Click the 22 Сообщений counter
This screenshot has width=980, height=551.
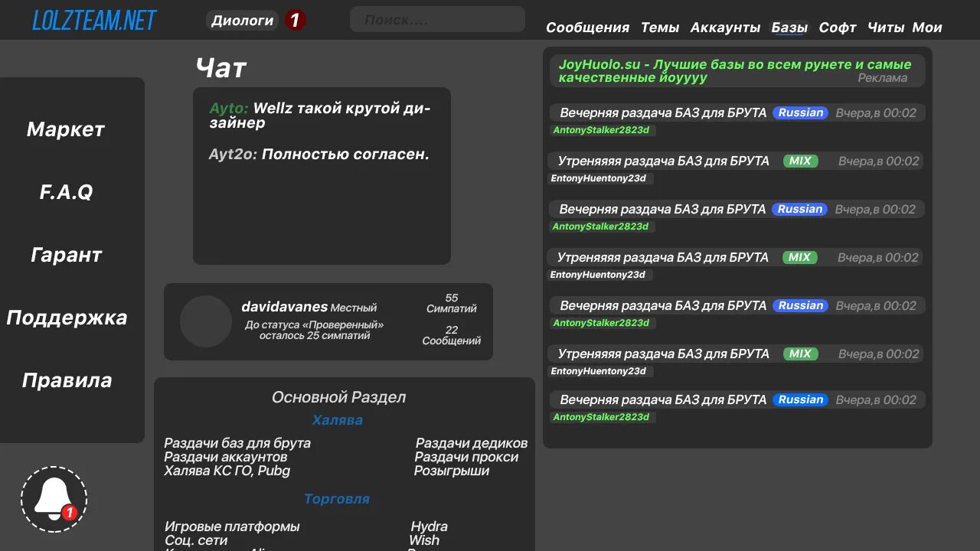click(x=452, y=335)
